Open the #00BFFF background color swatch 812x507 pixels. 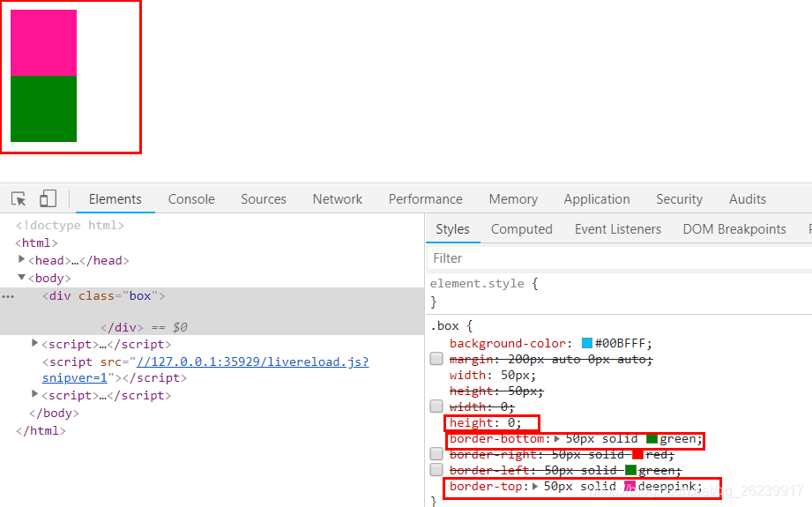tap(586, 343)
